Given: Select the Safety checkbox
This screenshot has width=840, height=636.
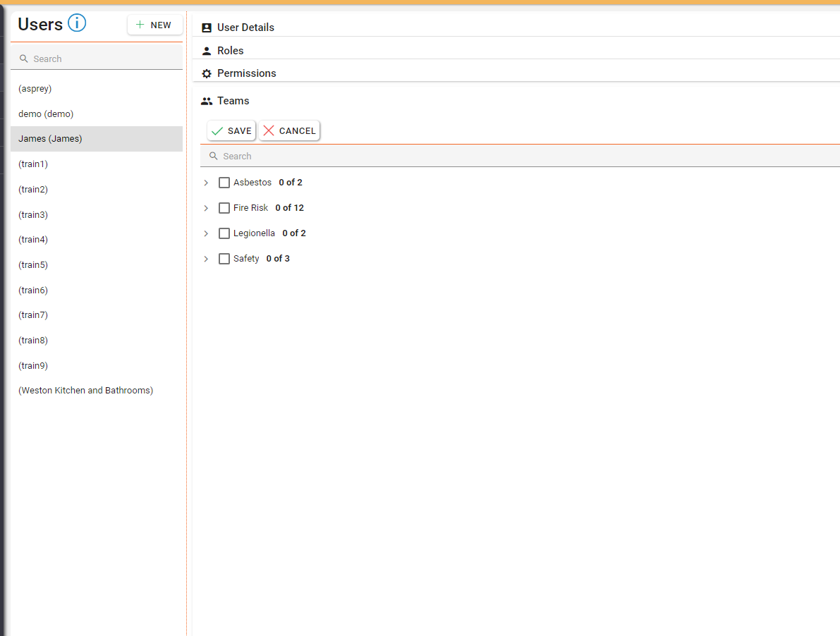Looking at the screenshot, I should tap(224, 259).
